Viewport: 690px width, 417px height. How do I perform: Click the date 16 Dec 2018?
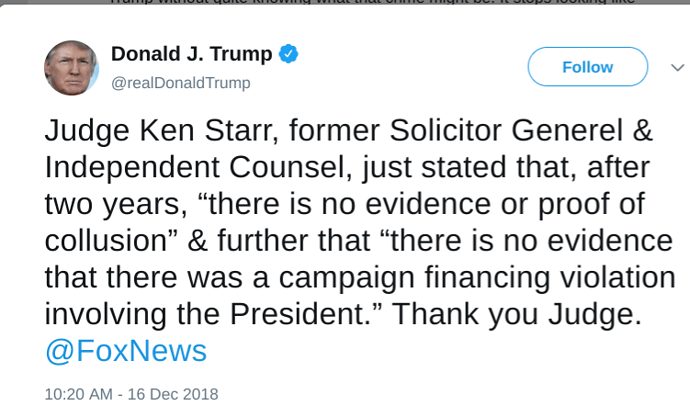point(172,394)
